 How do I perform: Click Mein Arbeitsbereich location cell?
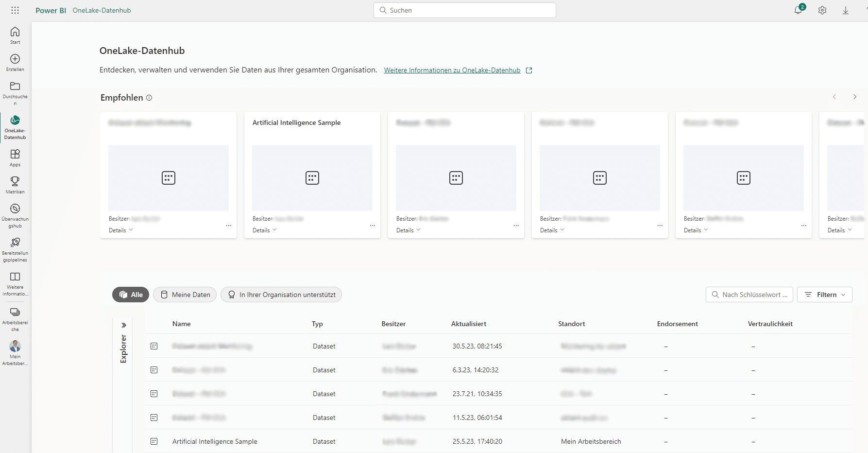pyautogui.click(x=591, y=441)
